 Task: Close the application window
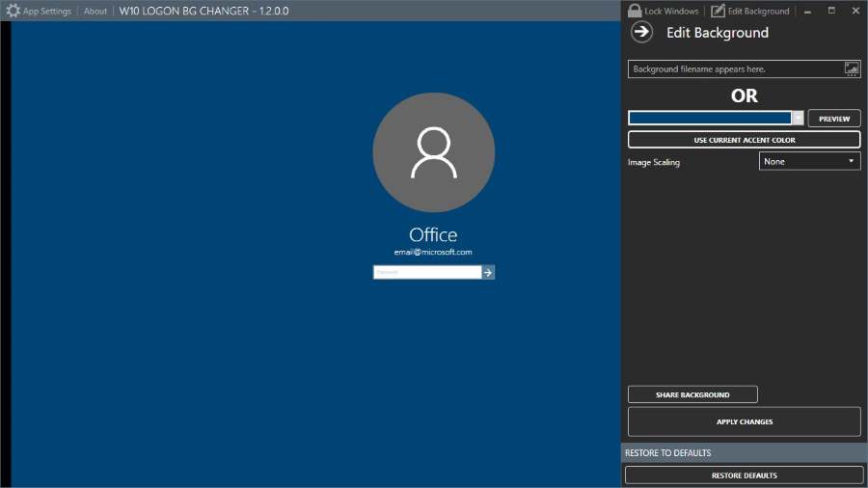tap(855, 11)
